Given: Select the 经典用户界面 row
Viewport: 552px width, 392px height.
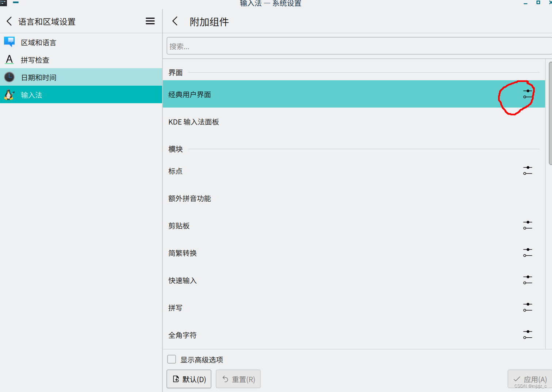Looking at the screenshot, I should point(354,94).
